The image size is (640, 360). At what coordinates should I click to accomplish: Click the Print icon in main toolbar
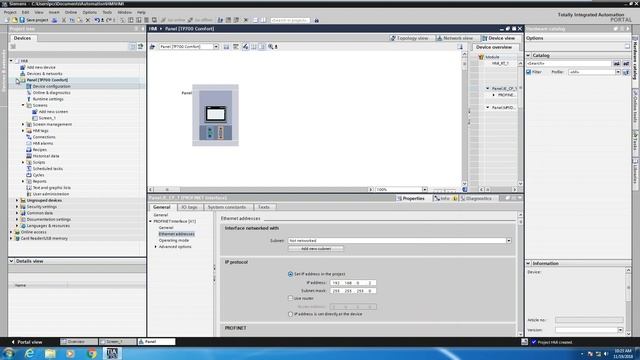55,20
